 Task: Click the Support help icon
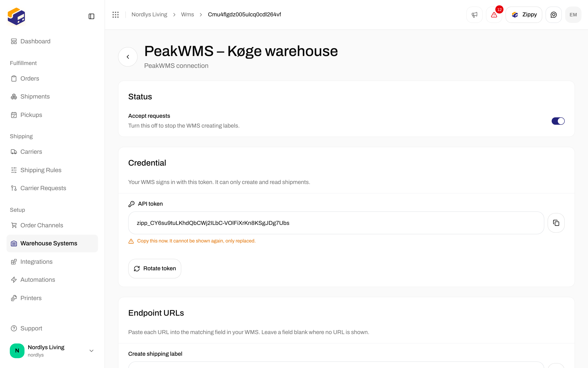tap(14, 328)
